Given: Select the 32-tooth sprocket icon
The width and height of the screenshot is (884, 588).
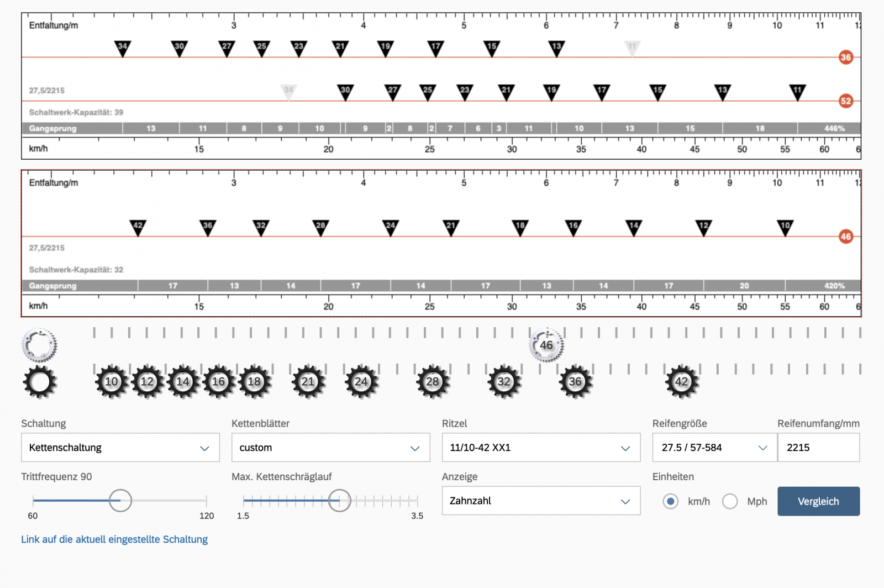Looking at the screenshot, I should click(x=504, y=382).
